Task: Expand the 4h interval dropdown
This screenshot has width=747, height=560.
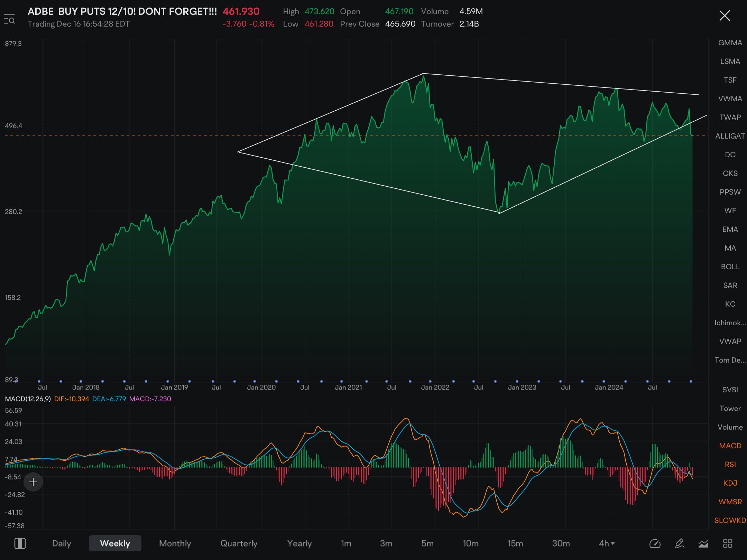Action: coord(607,543)
